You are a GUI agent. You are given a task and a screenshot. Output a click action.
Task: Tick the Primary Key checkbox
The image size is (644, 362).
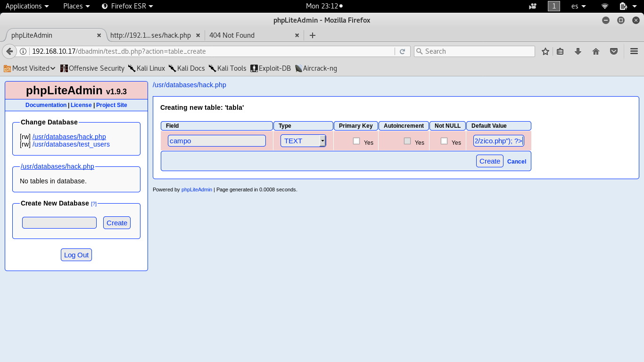click(x=356, y=141)
